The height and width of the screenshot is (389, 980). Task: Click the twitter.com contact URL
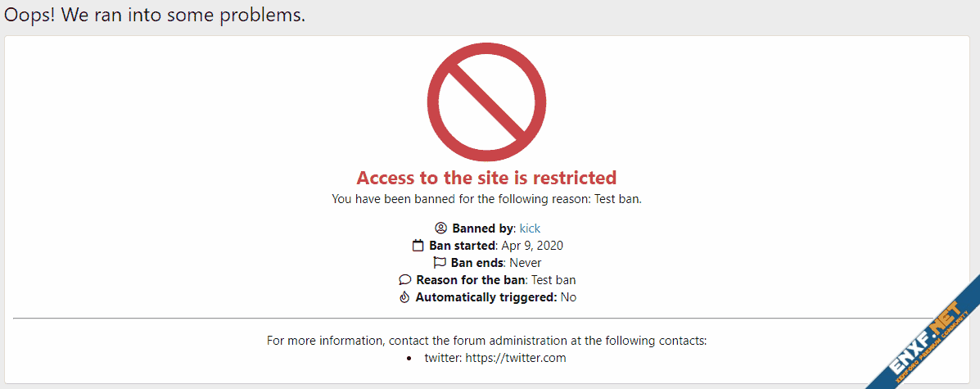[x=516, y=358]
